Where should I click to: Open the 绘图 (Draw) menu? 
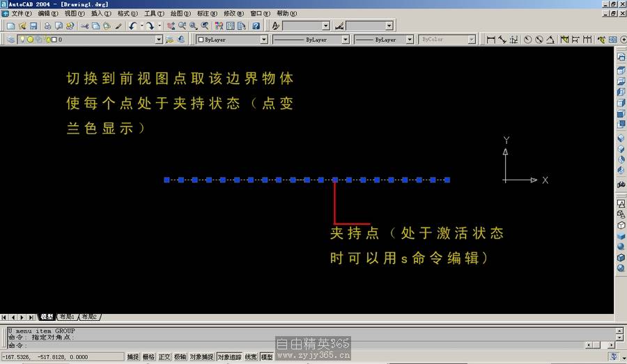180,13
